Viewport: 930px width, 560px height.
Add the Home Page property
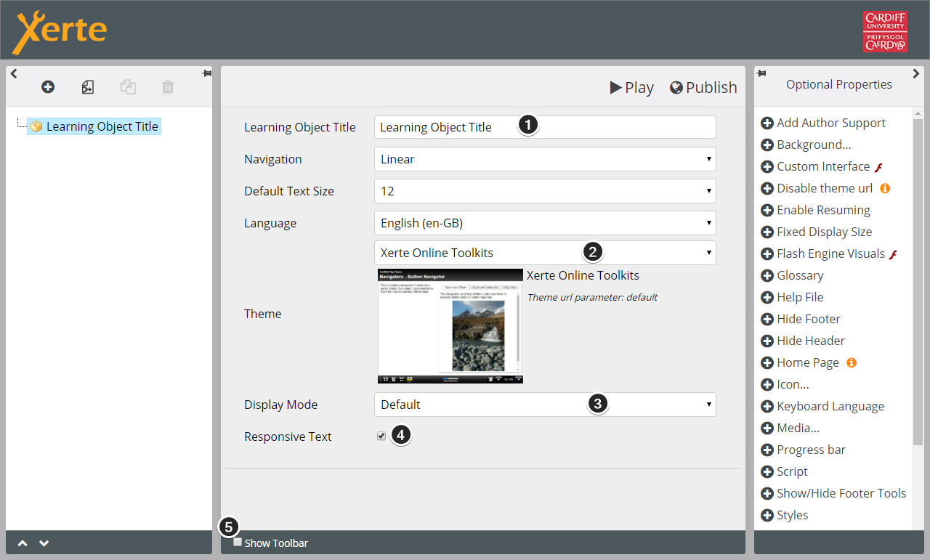pyautogui.click(x=800, y=362)
